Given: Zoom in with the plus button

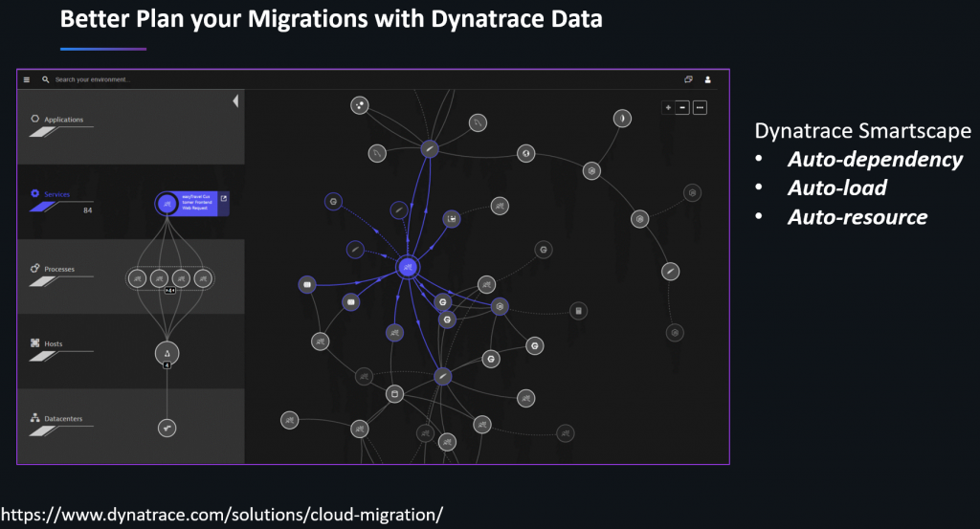Looking at the screenshot, I should (x=668, y=107).
